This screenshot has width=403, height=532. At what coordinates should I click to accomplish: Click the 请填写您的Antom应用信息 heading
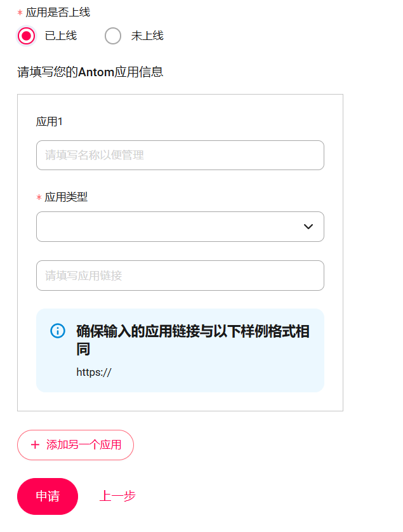90,72
